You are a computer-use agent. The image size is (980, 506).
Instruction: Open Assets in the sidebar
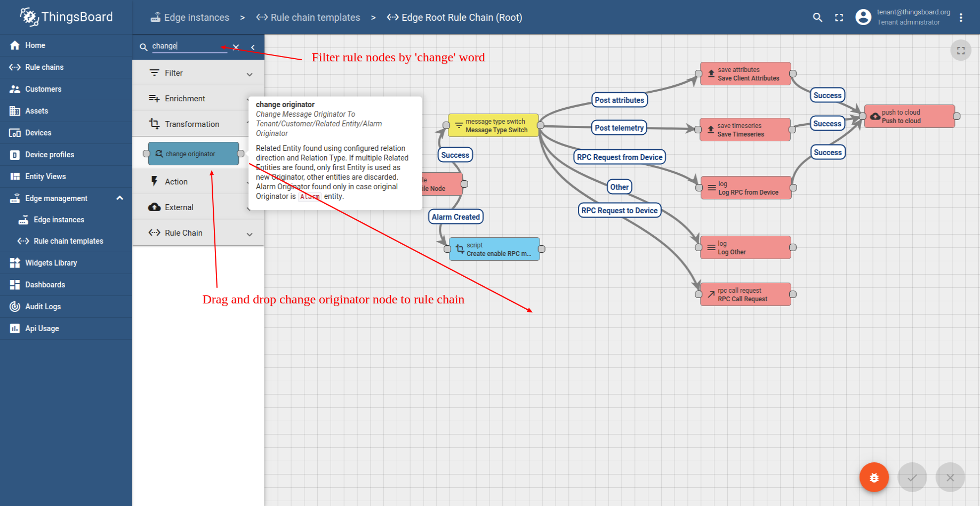click(x=66, y=111)
